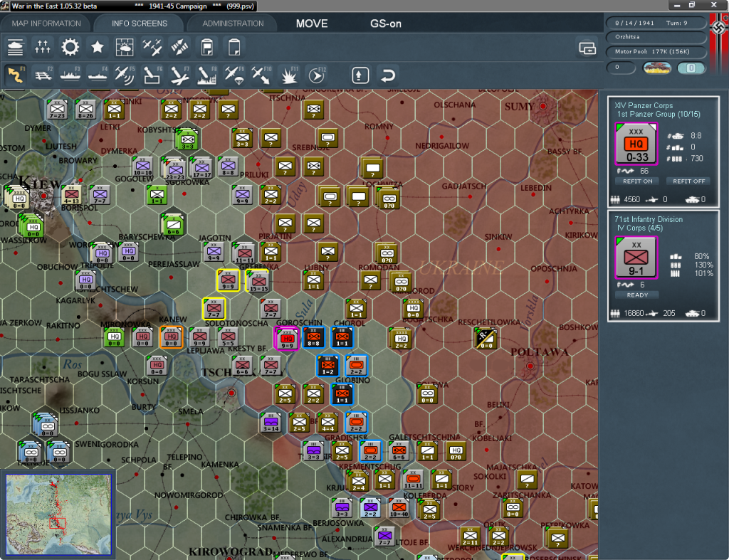The image size is (729, 560).
Task: Select the orange-outlined HQ 0=0 counter
Action: 171,337
